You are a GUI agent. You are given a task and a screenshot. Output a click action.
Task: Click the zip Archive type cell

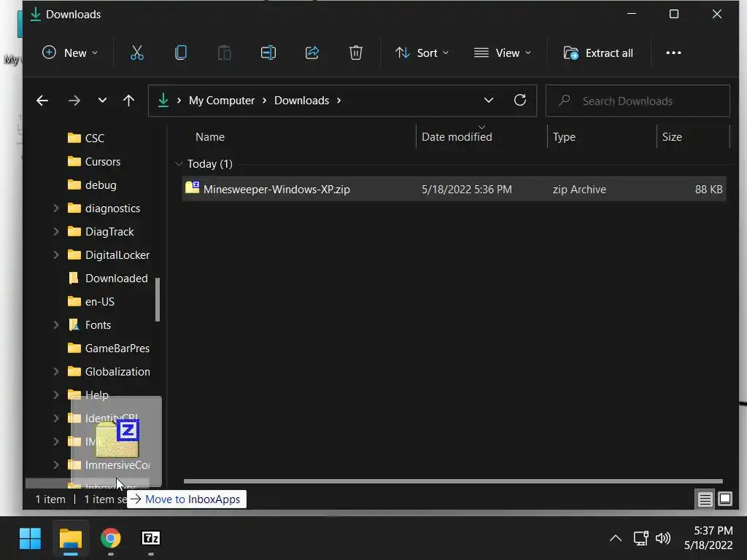point(579,189)
